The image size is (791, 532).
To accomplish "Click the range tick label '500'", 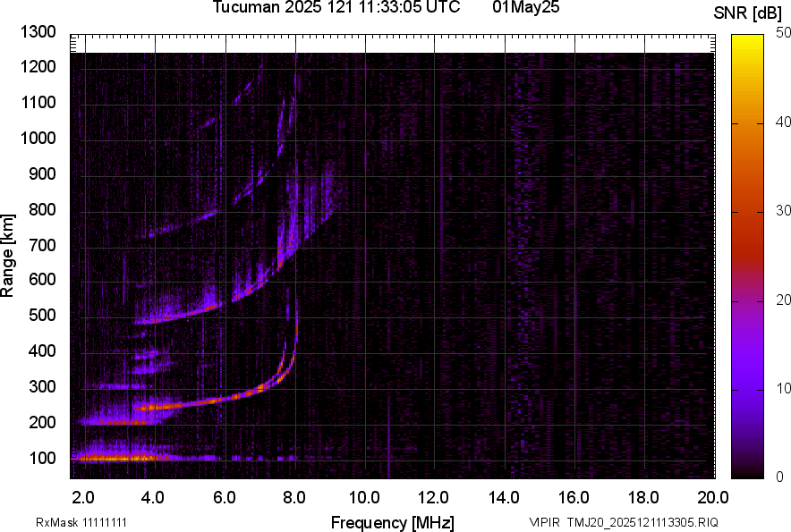I will tap(42, 315).
